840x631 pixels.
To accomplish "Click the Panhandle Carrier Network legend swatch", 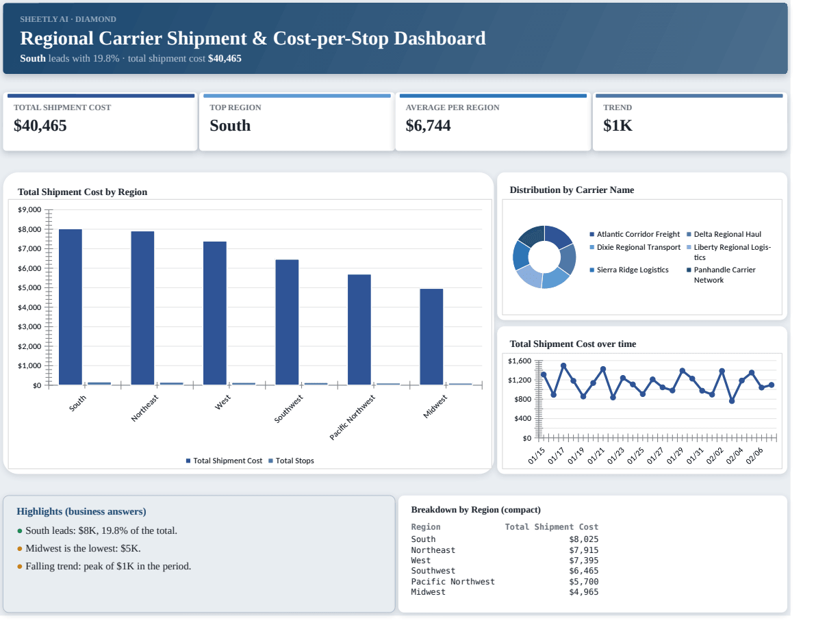I will (689, 270).
